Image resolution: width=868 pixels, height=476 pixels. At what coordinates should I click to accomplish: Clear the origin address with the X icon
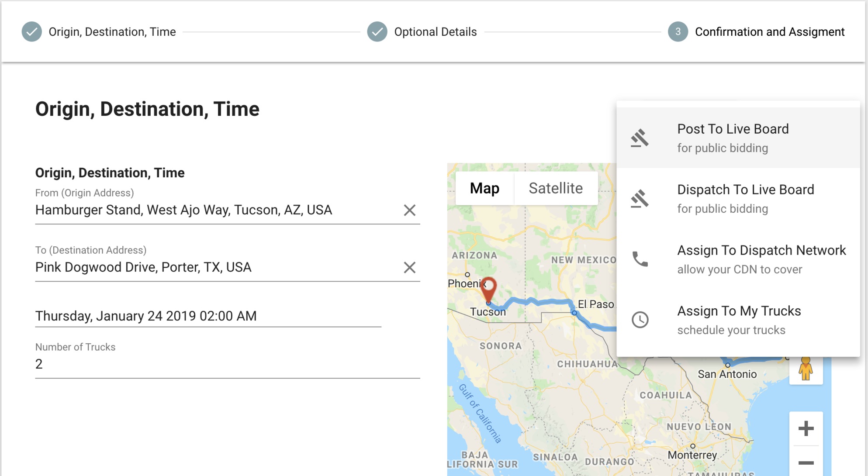[x=409, y=210]
